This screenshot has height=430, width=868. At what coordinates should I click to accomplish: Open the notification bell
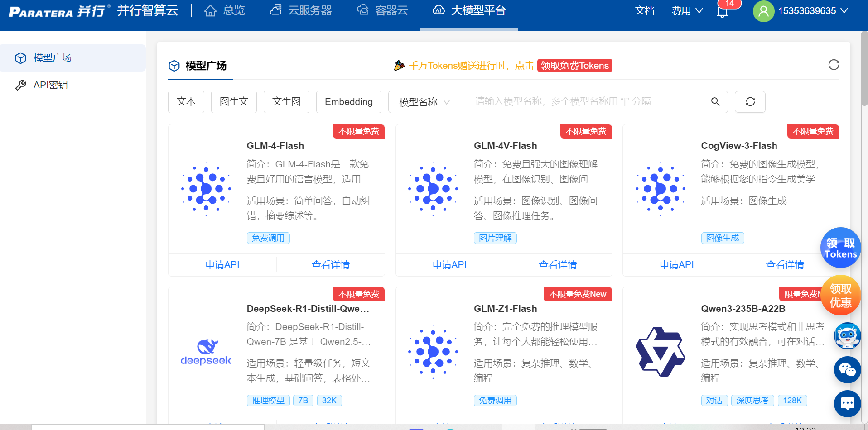coord(723,11)
